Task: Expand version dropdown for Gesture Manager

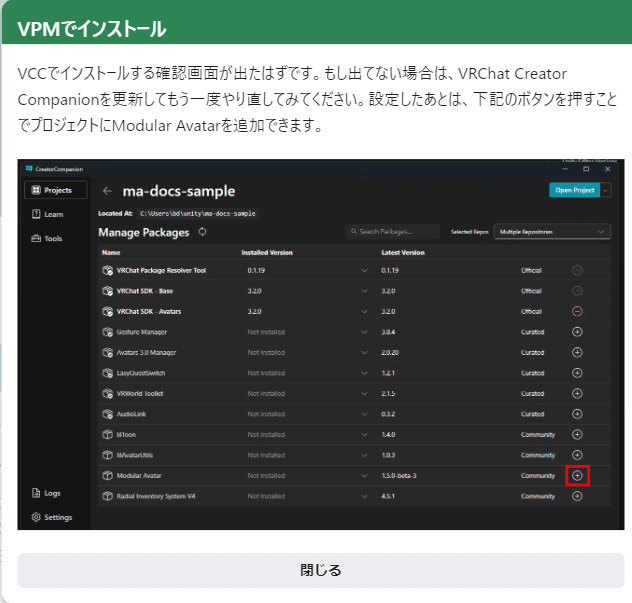Action: tap(364, 332)
